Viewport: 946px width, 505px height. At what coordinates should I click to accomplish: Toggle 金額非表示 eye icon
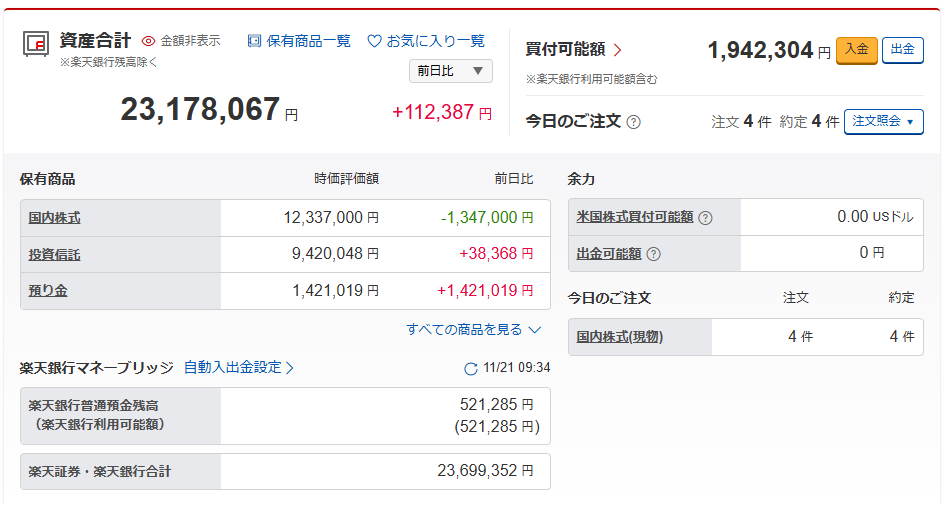point(149,41)
